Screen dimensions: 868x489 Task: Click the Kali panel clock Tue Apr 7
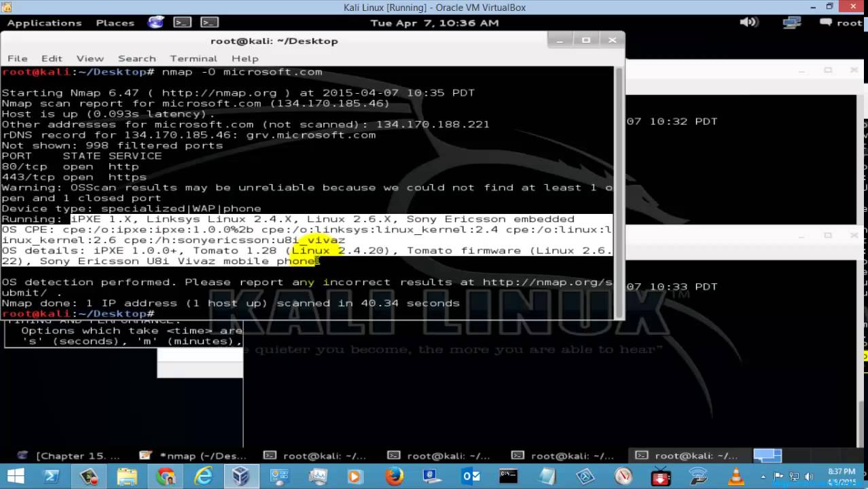click(435, 22)
